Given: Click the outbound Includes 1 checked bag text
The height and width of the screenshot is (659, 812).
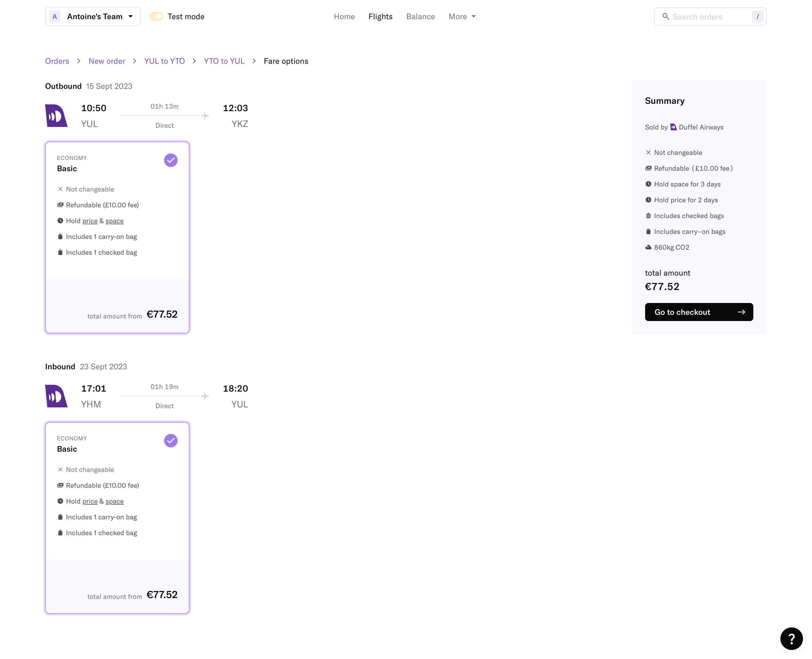Looking at the screenshot, I should click(101, 252).
